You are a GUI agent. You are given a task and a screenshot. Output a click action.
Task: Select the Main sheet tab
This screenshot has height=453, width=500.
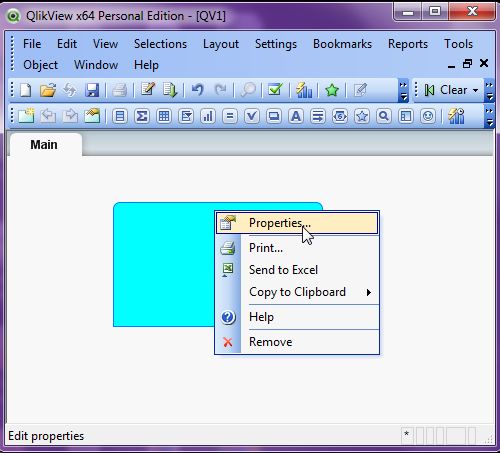click(x=45, y=145)
